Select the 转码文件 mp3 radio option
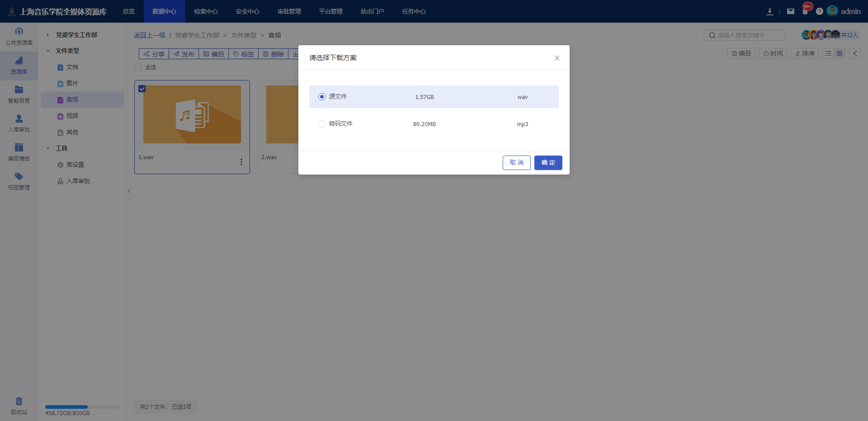Viewport: 868px width, 421px height. (x=322, y=124)
